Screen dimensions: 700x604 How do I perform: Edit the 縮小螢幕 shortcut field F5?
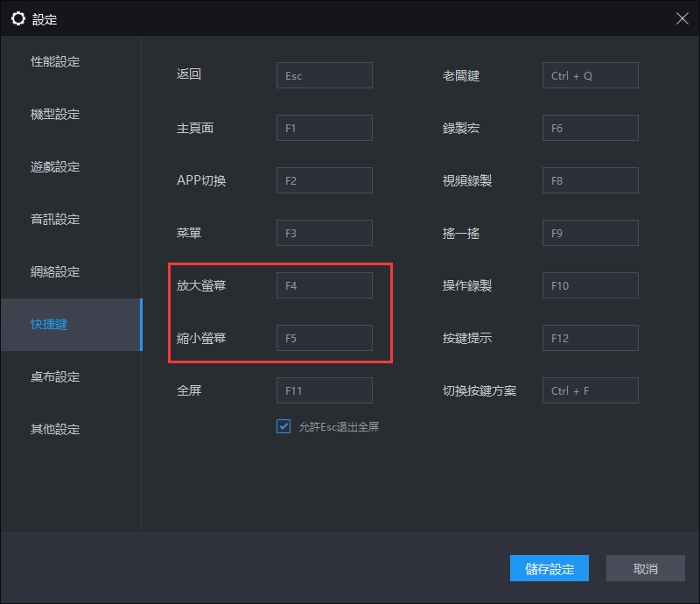(324, 338)
